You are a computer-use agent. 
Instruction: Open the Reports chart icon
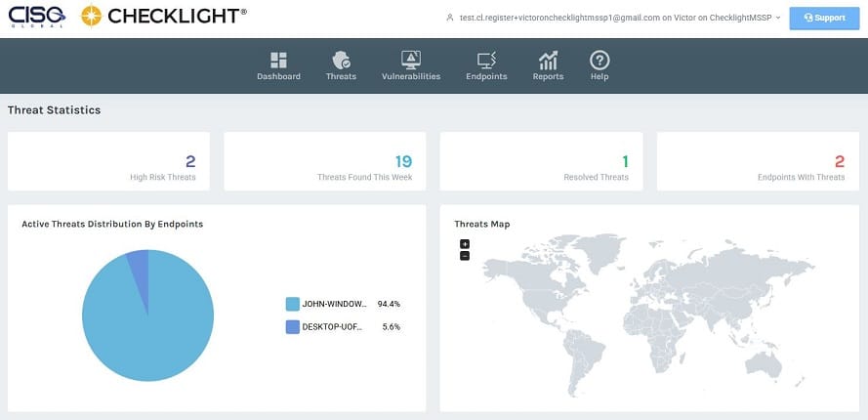tap(548, 61)
